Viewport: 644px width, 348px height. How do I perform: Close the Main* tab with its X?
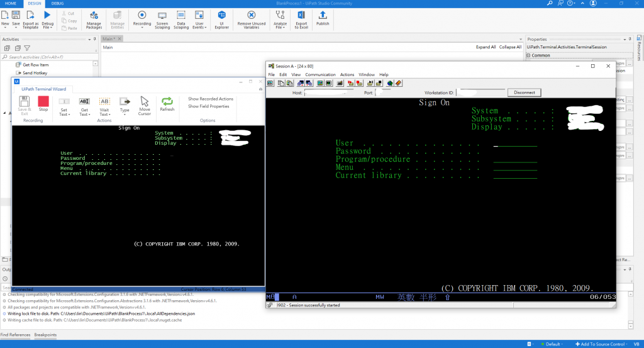click(x=119, y=38)
